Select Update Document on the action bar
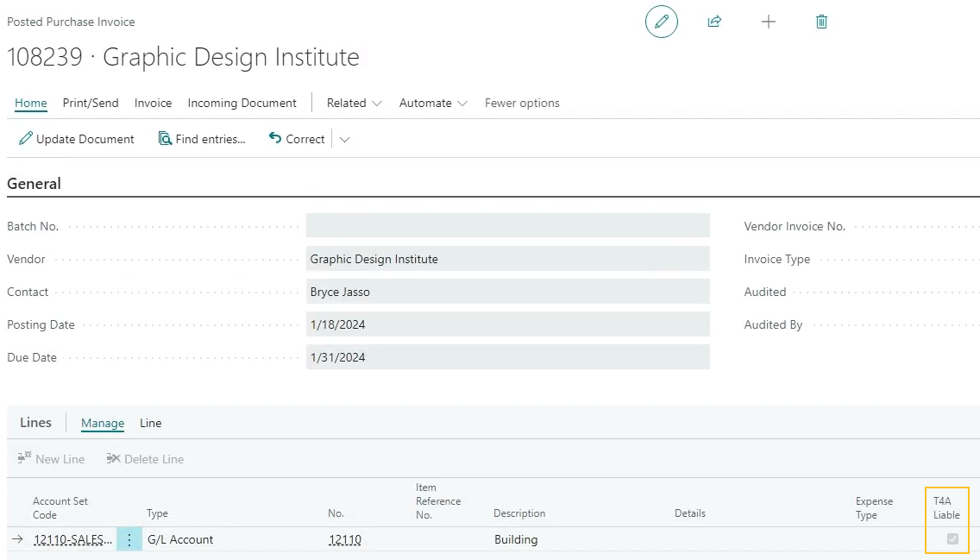The image size is (980, 560). click(75, 138)
